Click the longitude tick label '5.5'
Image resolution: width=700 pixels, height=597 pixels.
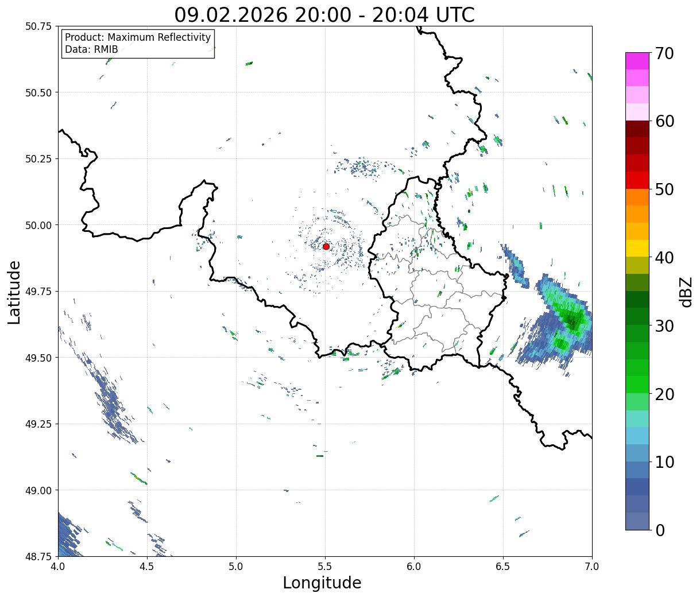(x=325, y=567)
